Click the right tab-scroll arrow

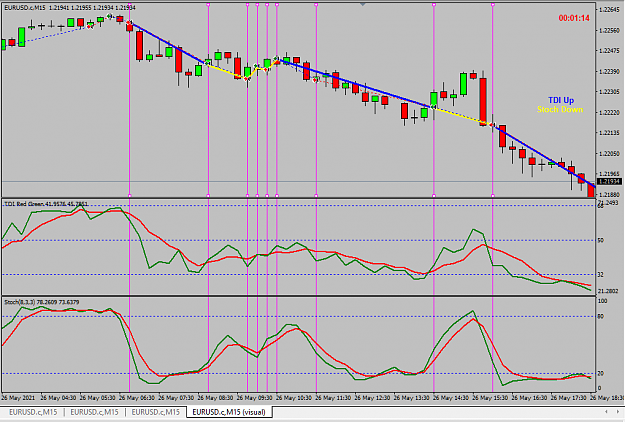[x=618, y=412]
